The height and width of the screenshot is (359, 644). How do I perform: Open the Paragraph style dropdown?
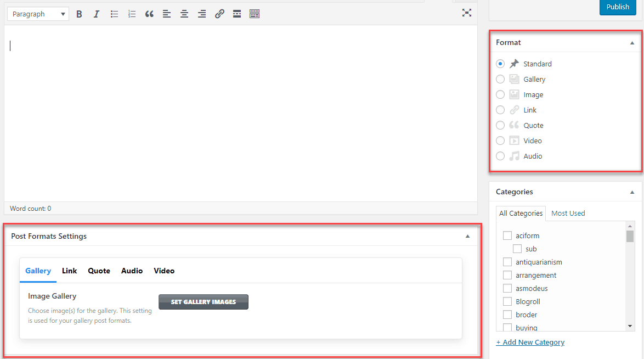click(x=38, y=14)
